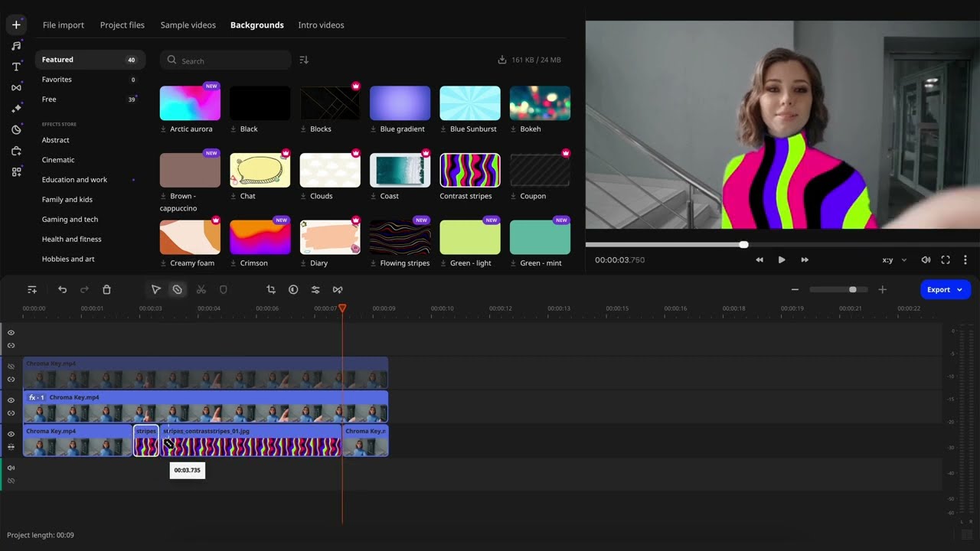Open the Sample videos tab
The image size is (980, 551).
click(x=188, y=25)
